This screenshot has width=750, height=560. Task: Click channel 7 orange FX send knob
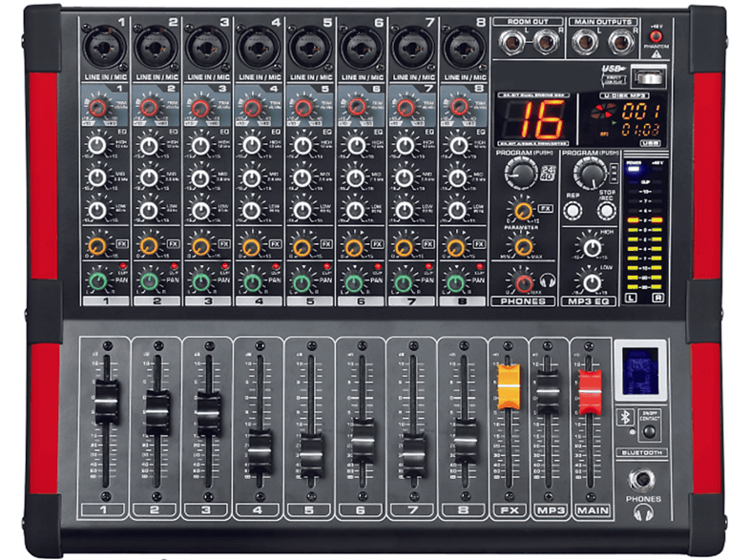point(405,248)
